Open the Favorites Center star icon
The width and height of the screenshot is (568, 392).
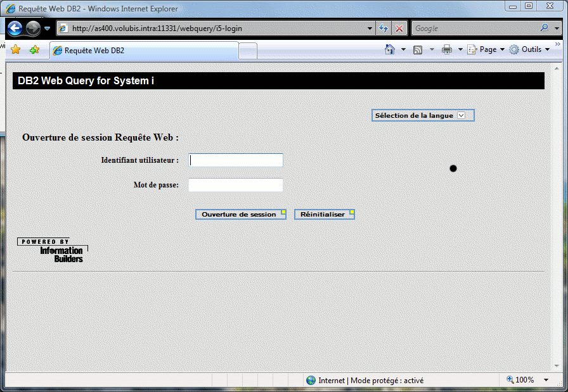(16, 49)
